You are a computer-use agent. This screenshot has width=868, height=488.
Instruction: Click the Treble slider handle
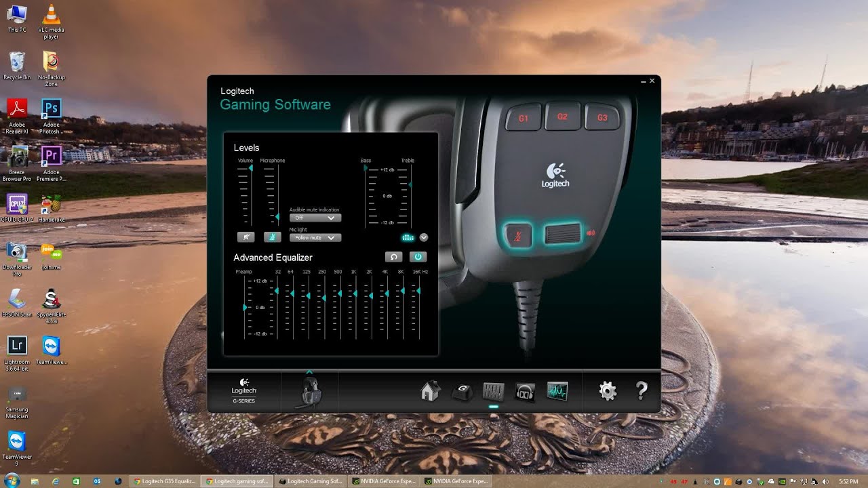coord(409,184)
